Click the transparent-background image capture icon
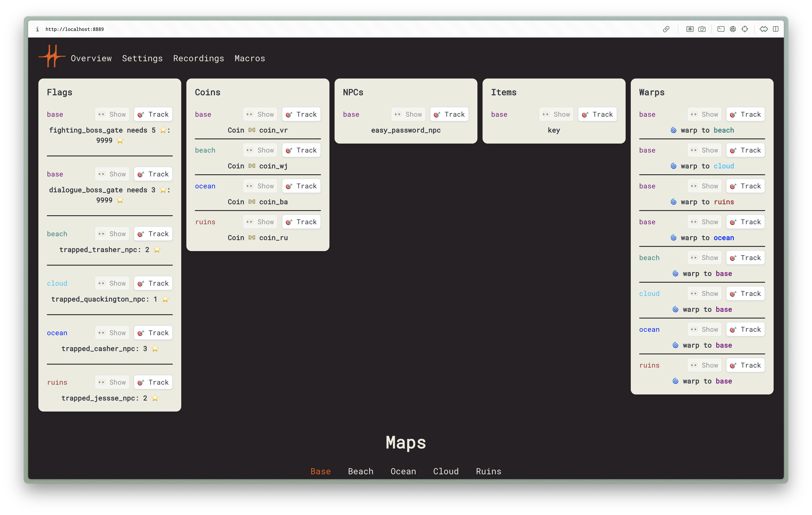812x515 pixels. (690, 29)
